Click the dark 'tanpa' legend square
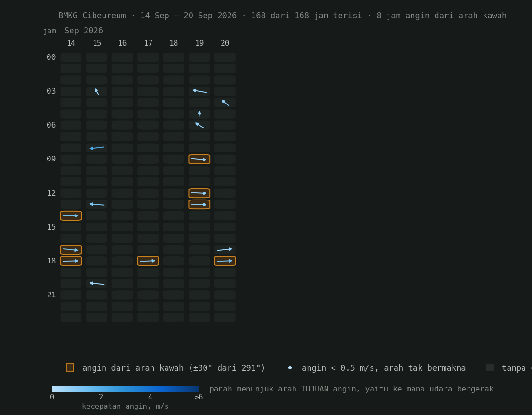The height and width of the screenshot is (415, 532). click(490, 367)
